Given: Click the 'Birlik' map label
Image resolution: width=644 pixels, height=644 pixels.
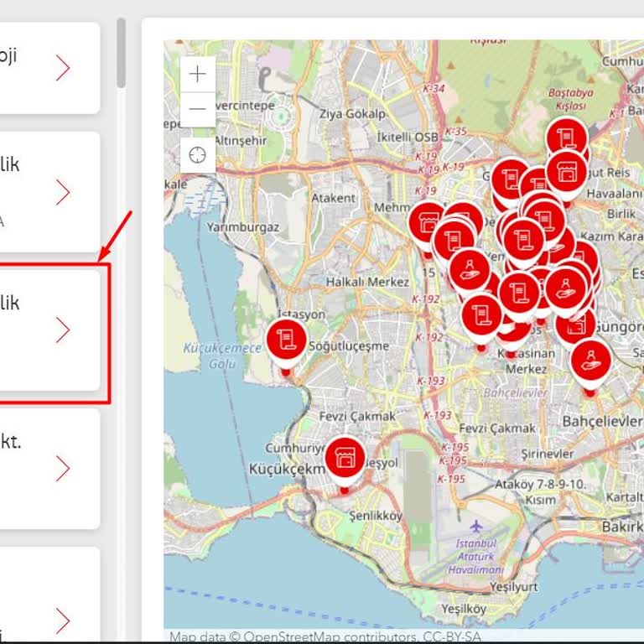Looking at the screenshot, I should coord(621,214).
